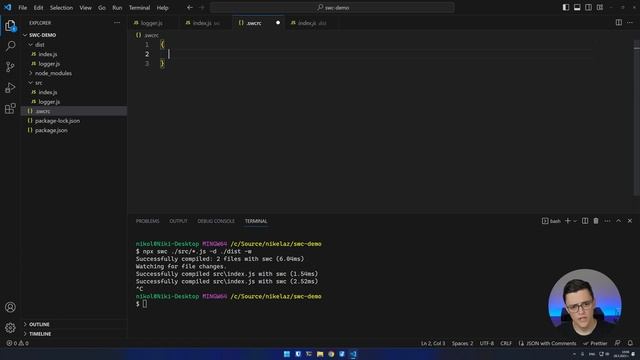The image size is (640, 360).
Task: Expand the node_modules folder
Action: point(74,73)
